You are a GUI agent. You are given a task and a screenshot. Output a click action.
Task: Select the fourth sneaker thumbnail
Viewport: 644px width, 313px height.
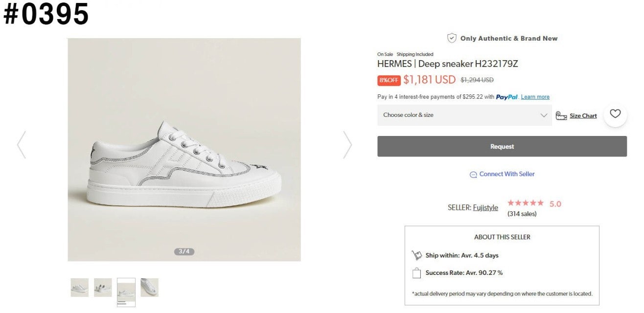tap(149, 288)
